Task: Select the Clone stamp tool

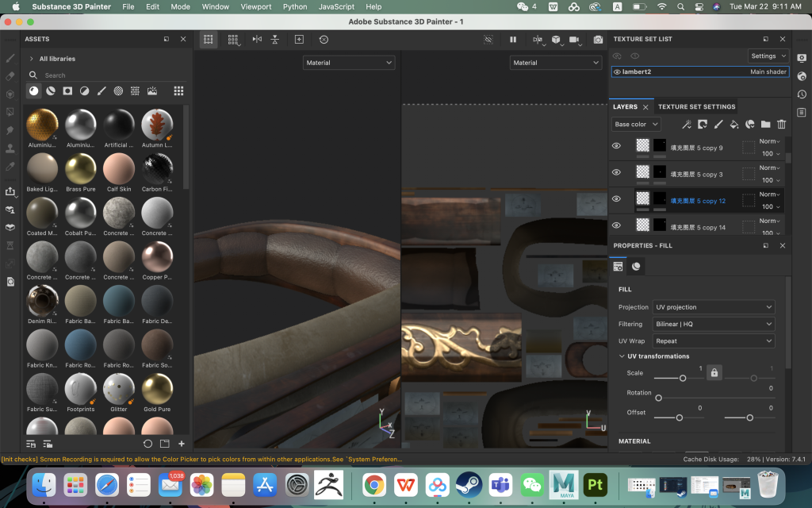Action: 10,148
